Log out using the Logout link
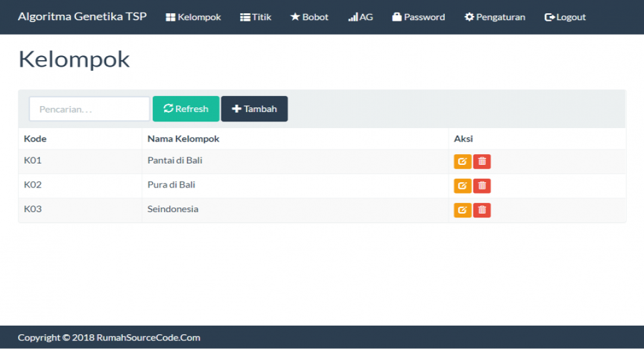 coord(565,17)
